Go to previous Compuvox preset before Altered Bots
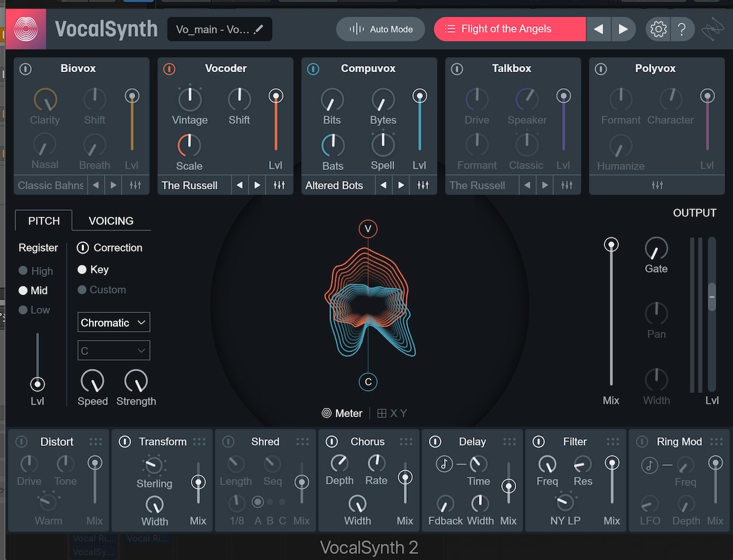The width and height of the screenshot is (733, 560). tap(383, 185)
